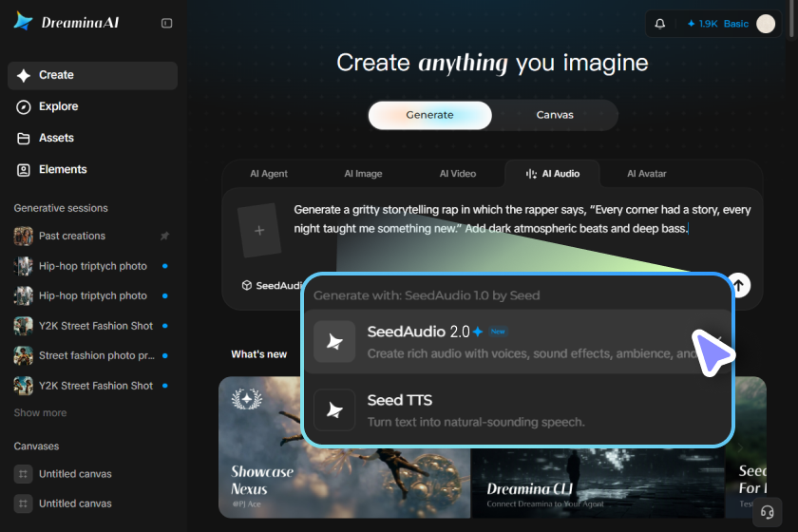Choose SeedAudio 2.0 model option
798x532 pixels.
coord(518,342)
